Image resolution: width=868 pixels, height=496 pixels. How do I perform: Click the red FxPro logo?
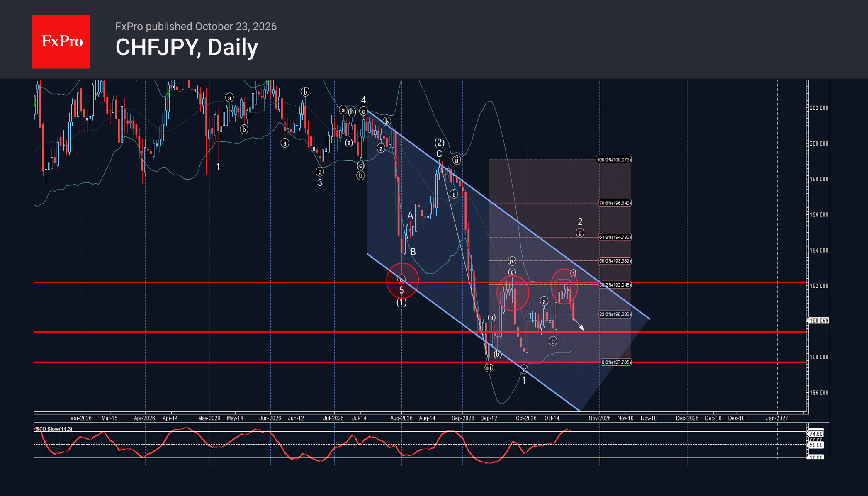tap(61, 41)
